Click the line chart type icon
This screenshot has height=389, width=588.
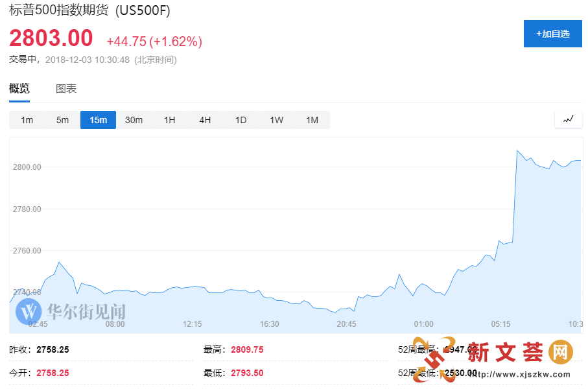coord(569,119)
